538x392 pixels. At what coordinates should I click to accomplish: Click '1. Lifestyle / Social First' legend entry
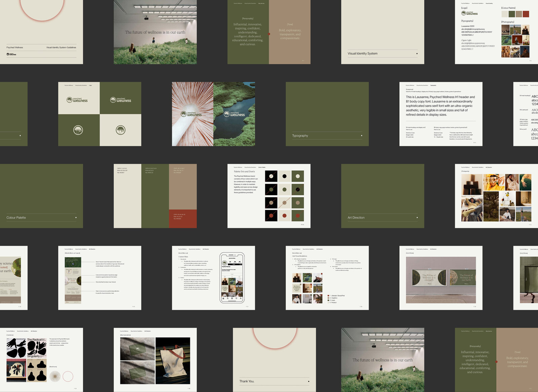click(336, 296)
